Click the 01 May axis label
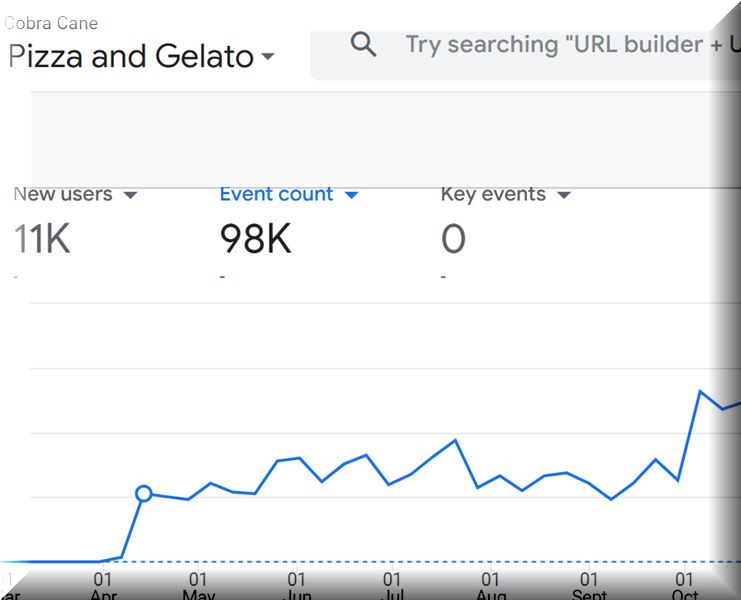 [198, 585]
